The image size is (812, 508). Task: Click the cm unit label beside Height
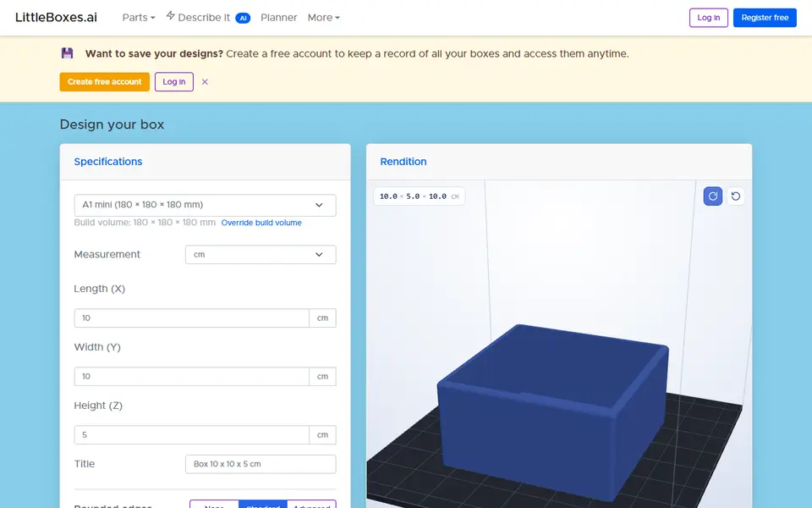322,435
